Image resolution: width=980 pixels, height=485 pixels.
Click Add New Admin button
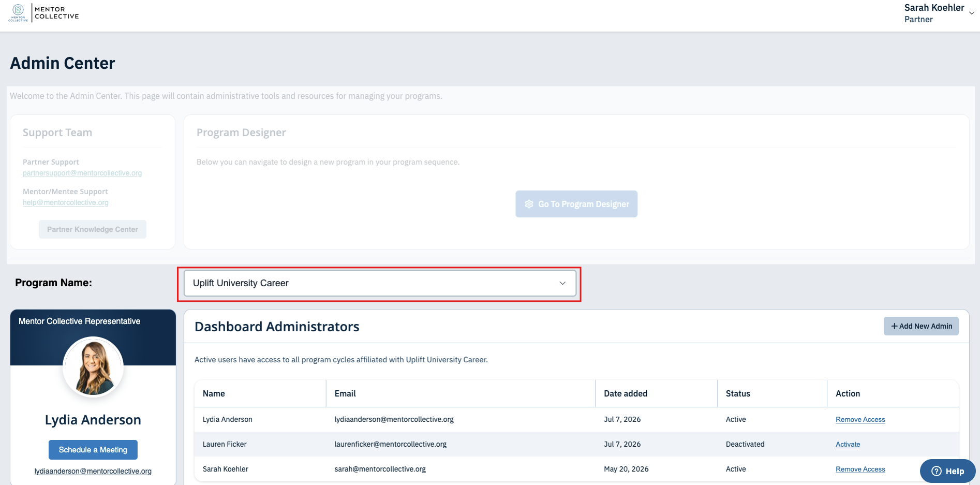[921, 326]
